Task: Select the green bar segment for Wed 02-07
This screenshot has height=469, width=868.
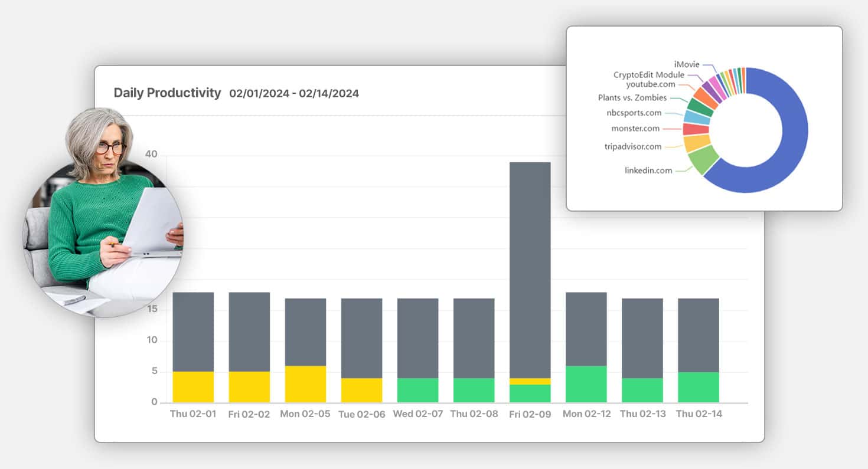Action: point(417,391)
